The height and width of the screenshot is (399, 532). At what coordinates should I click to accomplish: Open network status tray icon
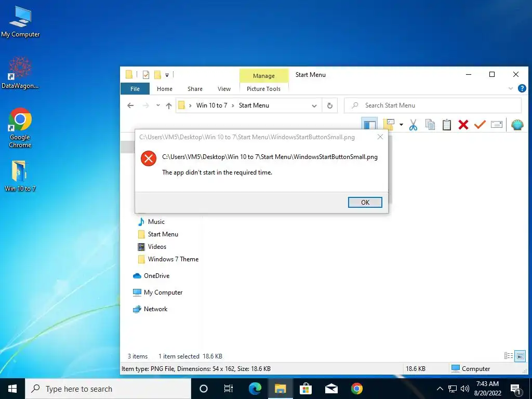[x=453, y=389]
